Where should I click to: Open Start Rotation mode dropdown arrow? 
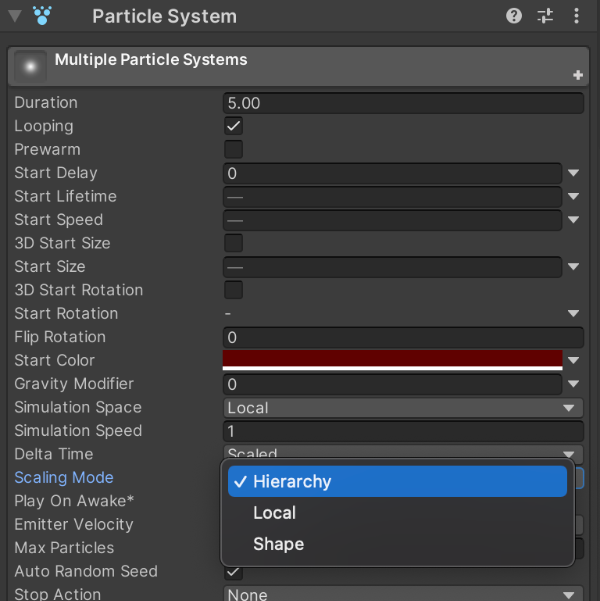574,314
